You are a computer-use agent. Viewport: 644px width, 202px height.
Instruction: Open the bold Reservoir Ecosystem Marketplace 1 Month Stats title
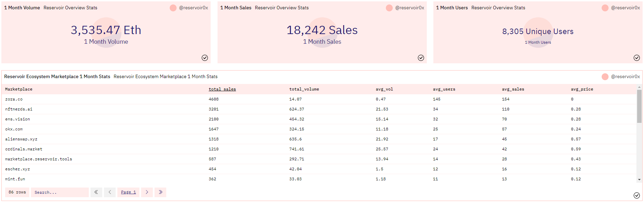coord(57,76)
